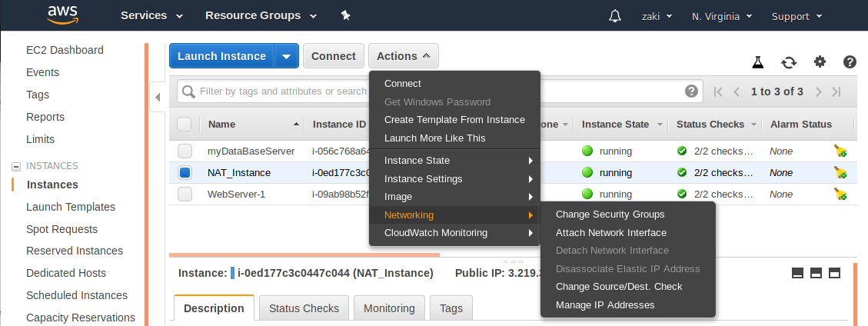The image size is (868, 326).
Task: Click the help question mark icon
Action: pyautogui.click(x=850, y=62)
